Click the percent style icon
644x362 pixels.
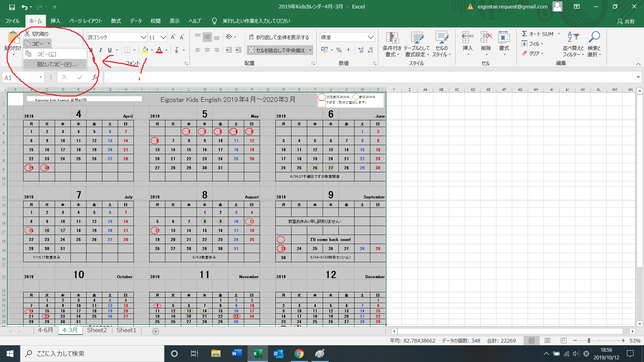coord(339,50)
